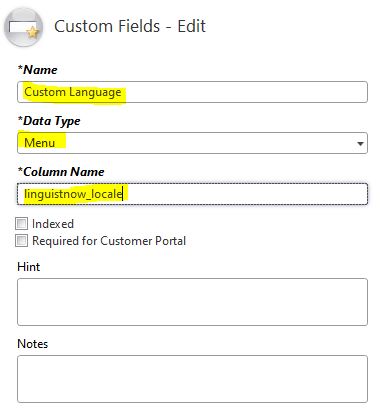
Task: Click the Hint text area
Action: tap(192, 302)
